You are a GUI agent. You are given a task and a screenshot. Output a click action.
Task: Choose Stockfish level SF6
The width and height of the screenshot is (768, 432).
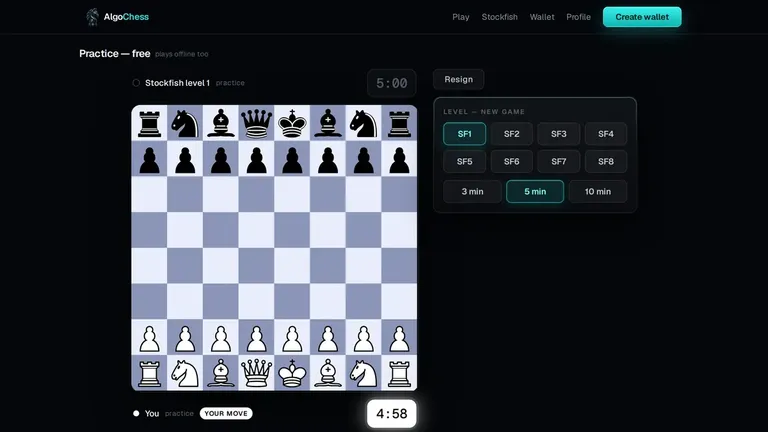click(511, 162)
